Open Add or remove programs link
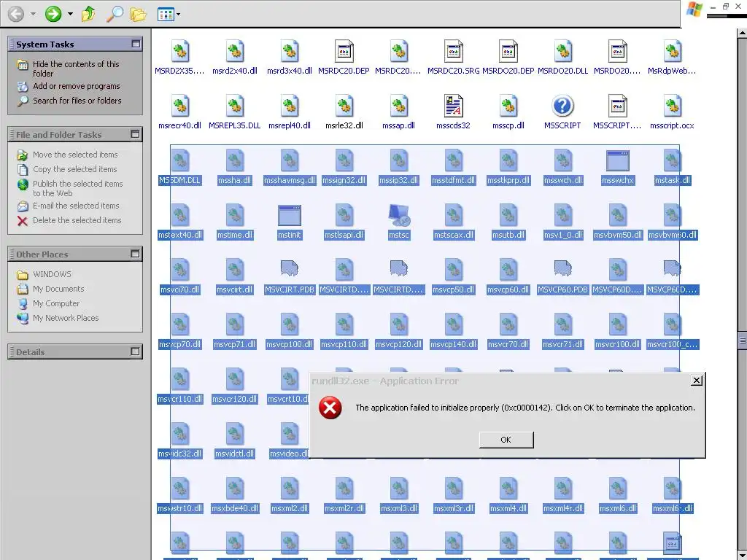The height and width of the screenshot is (560, 747). click(x=76, y=86)
